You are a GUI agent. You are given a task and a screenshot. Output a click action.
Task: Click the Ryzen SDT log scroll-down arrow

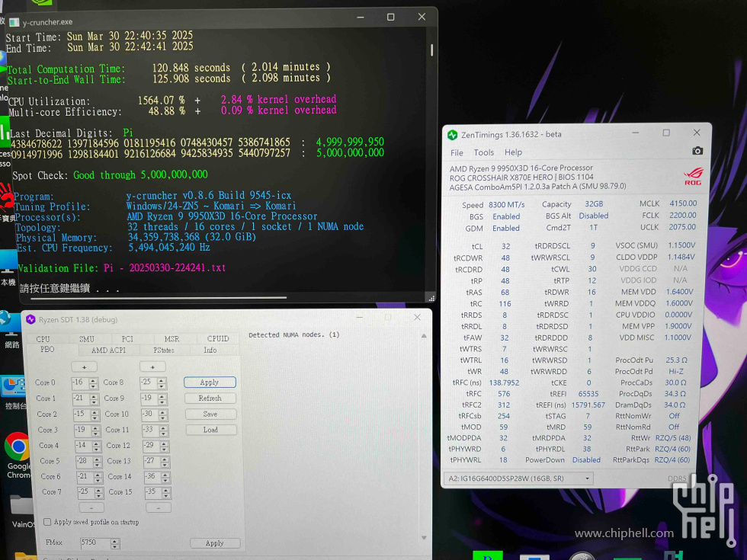pyautogui.click(x=424, y=538)
